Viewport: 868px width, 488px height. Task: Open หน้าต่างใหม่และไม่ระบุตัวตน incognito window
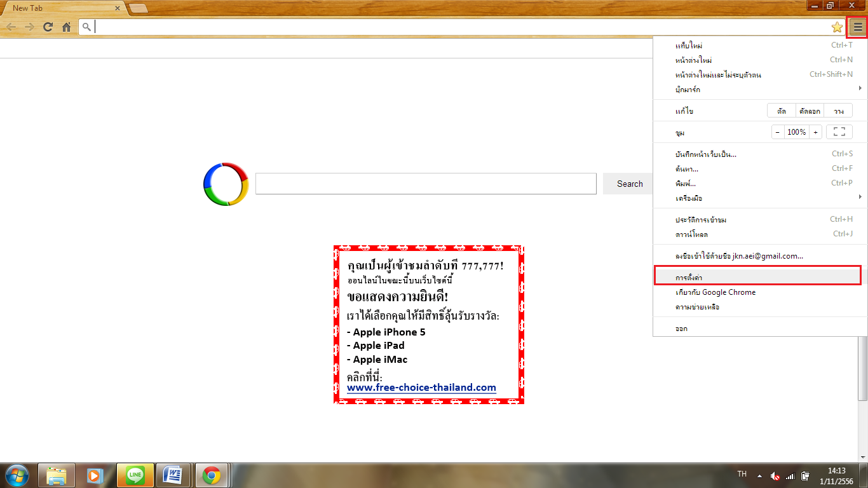(760, 74)
